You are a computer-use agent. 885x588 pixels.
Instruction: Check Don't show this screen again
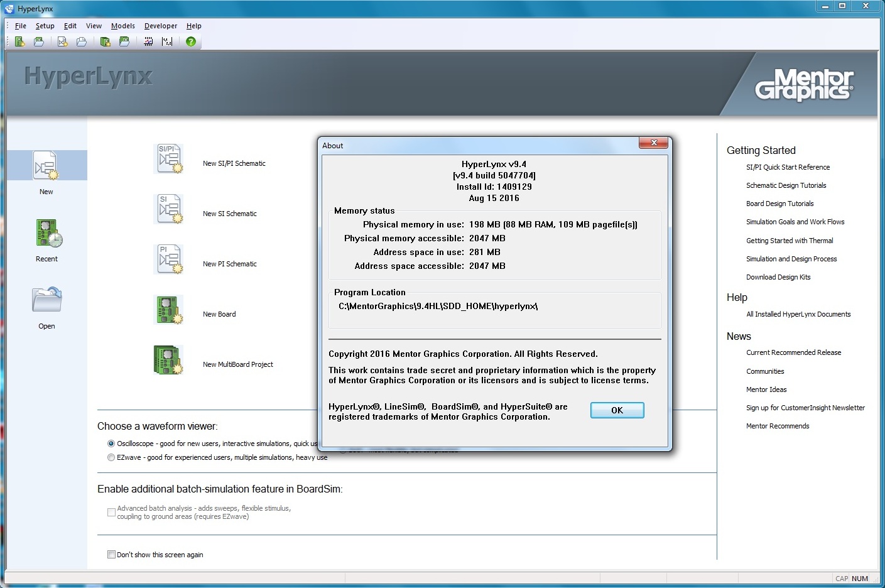pyautogui.click(x=111, y=555)
